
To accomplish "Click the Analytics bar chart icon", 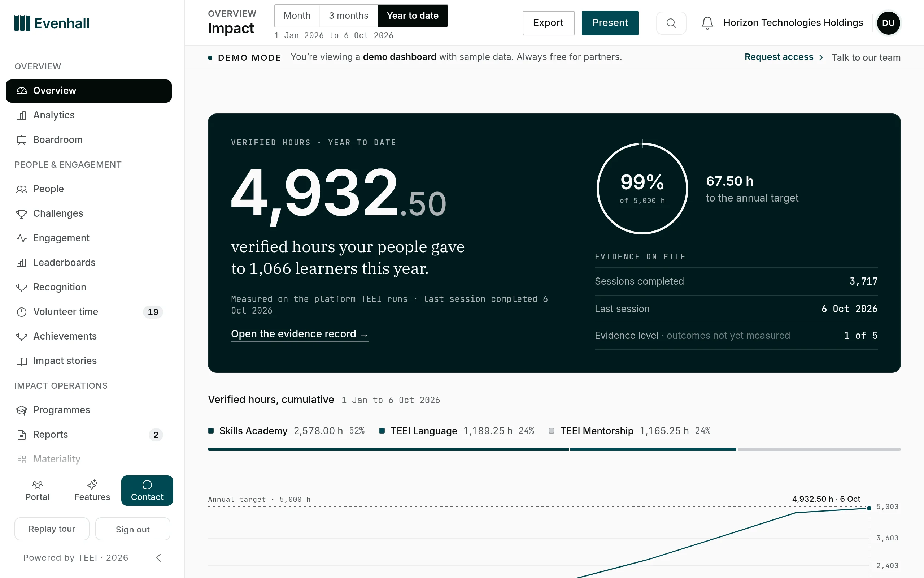I will pyautogui.click(x=21, y=115).
